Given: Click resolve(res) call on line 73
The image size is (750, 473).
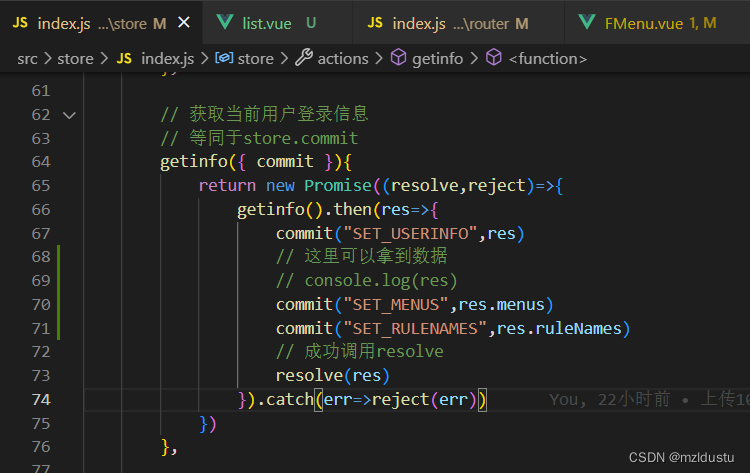Looking at the screenshot, I should tap(333, 376).
